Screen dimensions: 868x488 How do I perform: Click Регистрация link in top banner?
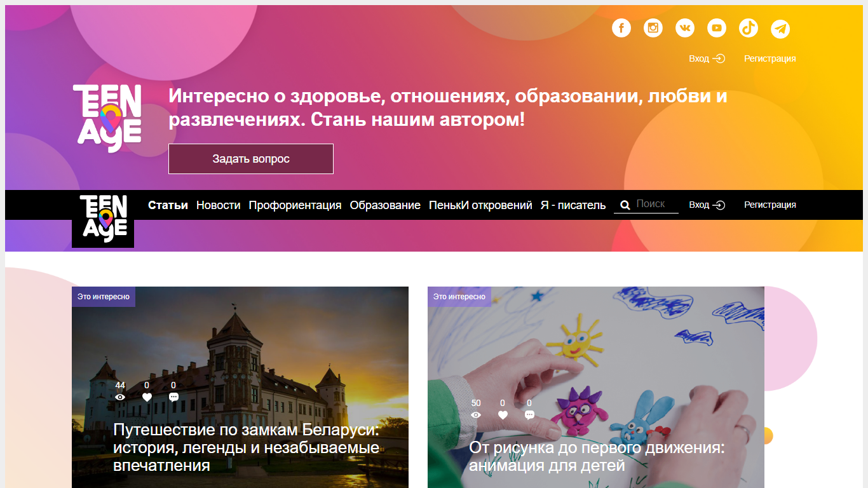pos(770,58)
